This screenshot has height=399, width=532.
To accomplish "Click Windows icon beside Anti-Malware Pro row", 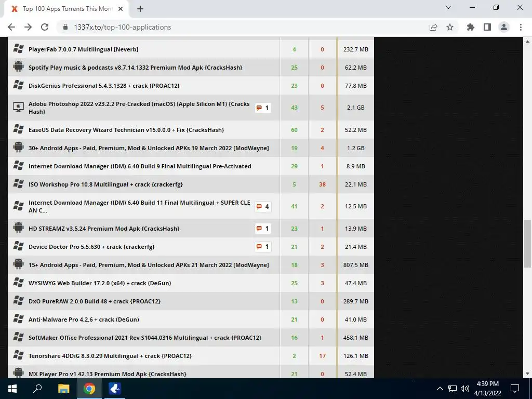I will point(18,318).
